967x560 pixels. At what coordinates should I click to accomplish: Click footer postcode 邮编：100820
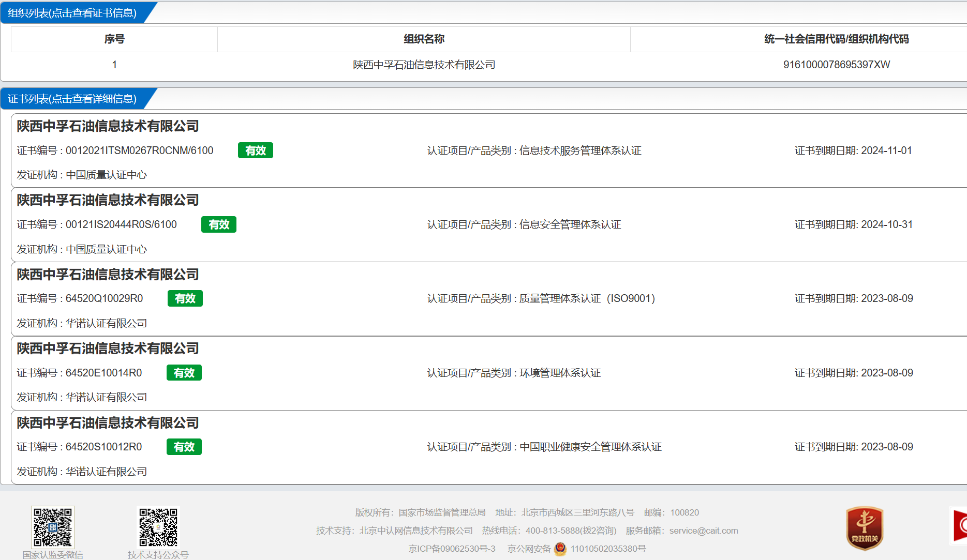pos(672,512)
